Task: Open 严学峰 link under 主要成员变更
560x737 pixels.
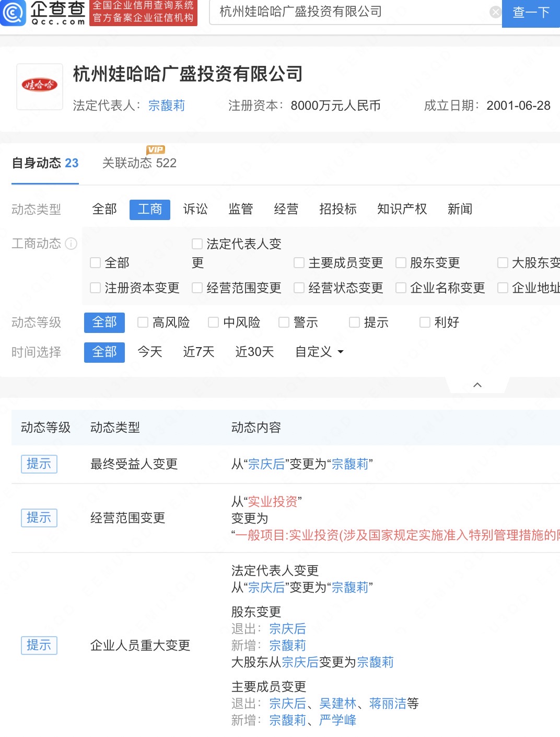Action: (x=337, y=720)
